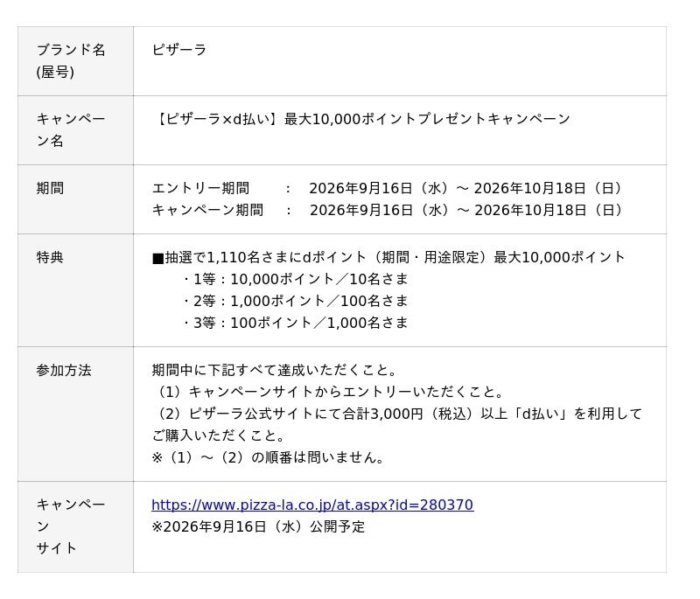Click the キャンペーン名 row label
The height and width of the screenshot is (599, 700).
[71, 129]
